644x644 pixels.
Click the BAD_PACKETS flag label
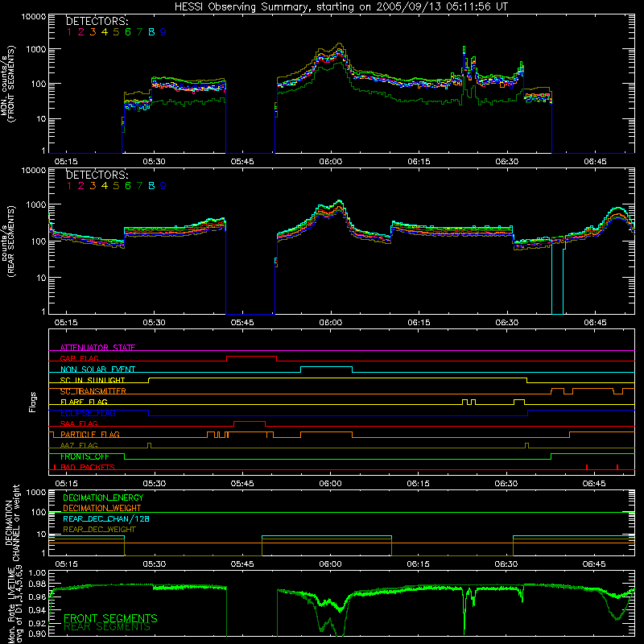88,467
